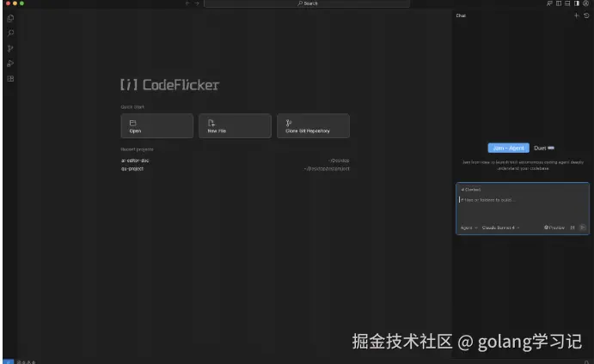594x364 pixels.
Task: Click the Search command bar at top
Action: tap(307, 3)
